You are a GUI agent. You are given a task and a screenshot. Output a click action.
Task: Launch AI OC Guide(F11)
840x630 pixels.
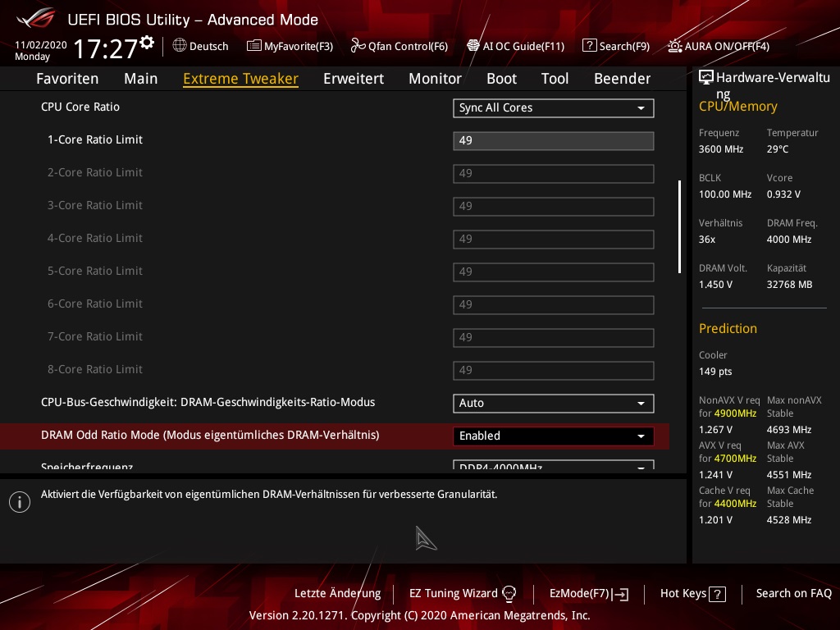point(515,46)
